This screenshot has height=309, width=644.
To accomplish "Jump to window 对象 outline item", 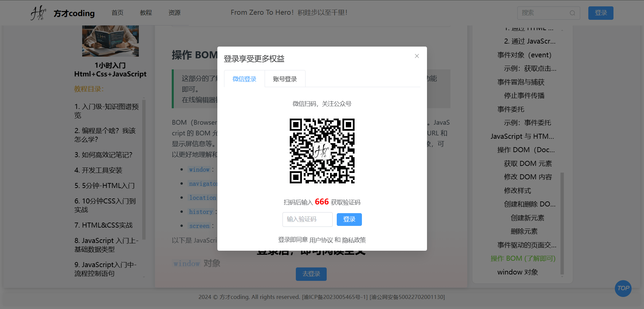I will [518, 272].
